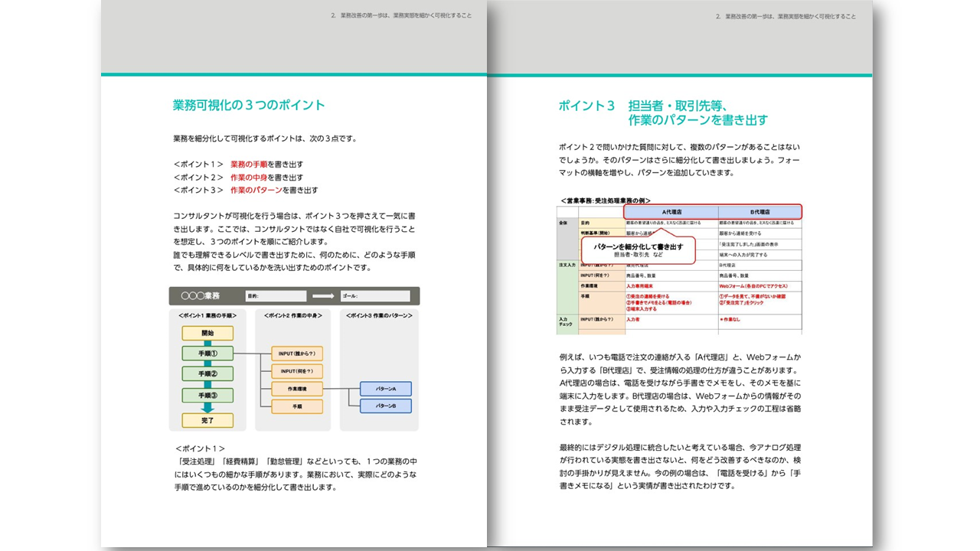
Task: Click the '手順③' box in the flow diagram
Action: (207, 395)
